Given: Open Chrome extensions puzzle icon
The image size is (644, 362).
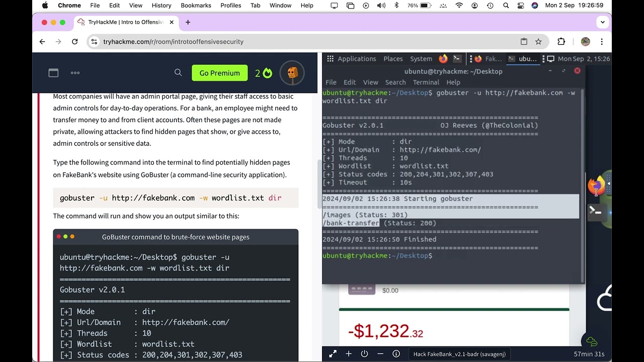Looking at the screenshot, I should tap(561, 42).
